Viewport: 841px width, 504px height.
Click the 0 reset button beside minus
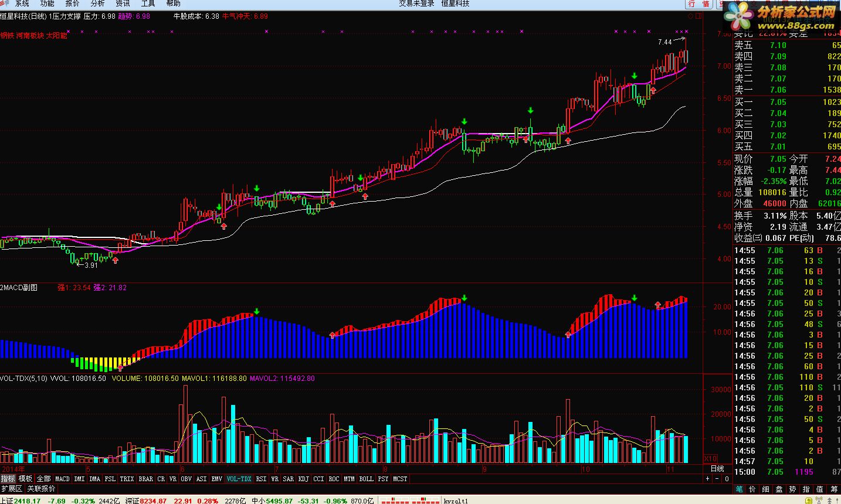point(727,479)
